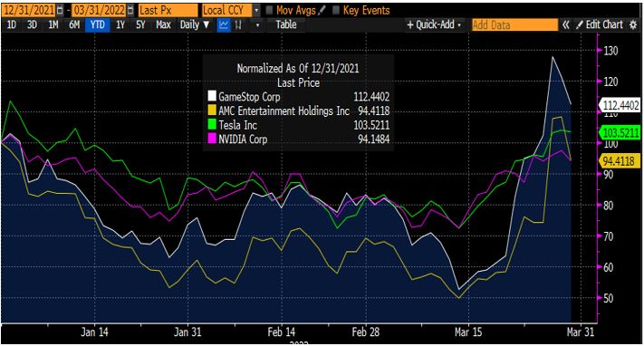Viewport: 644px width, 346px height.
Task: Expand the chart type dropdown arrow
Action: point(257,24)
